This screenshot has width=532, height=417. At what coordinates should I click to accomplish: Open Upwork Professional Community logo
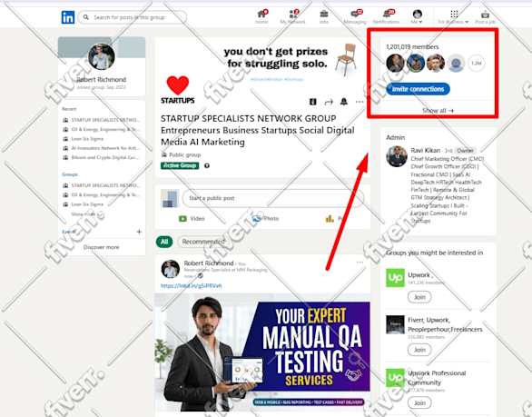coord(395,378)
